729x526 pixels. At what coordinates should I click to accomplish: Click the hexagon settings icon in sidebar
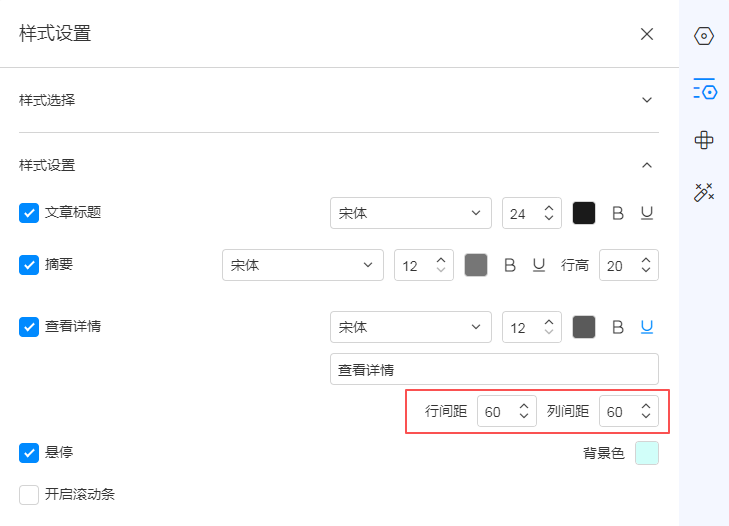coord(704,36)
